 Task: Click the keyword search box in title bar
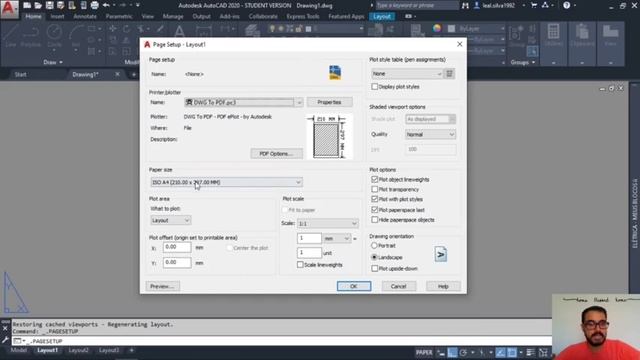tap(417, 5)
